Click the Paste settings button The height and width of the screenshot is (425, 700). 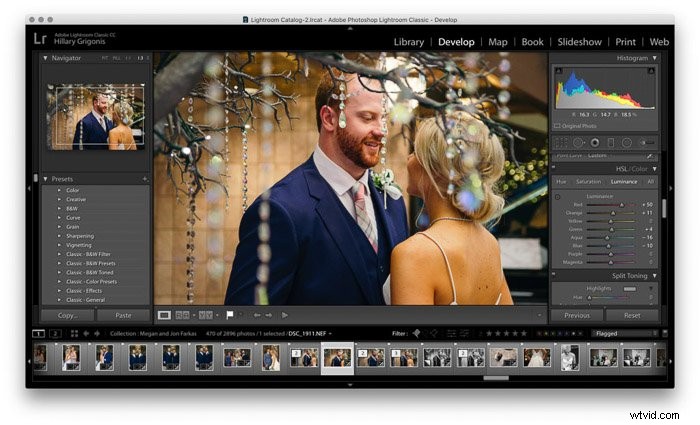(x=123, y=315)
